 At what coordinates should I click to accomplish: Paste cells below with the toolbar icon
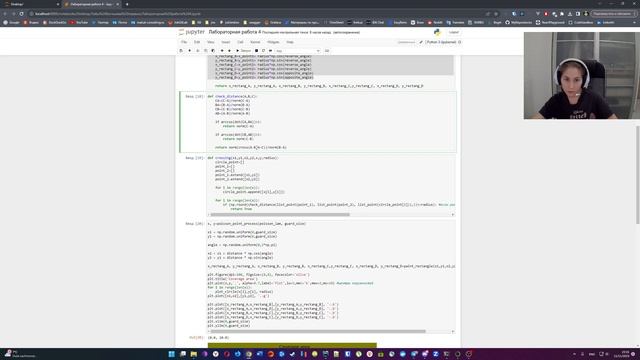(213, 51)
